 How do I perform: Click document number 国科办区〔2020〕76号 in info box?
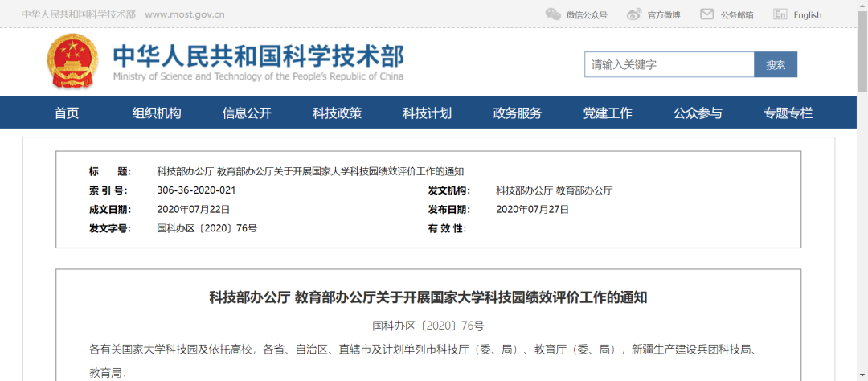pyautogui.click(x=207, y=228)
